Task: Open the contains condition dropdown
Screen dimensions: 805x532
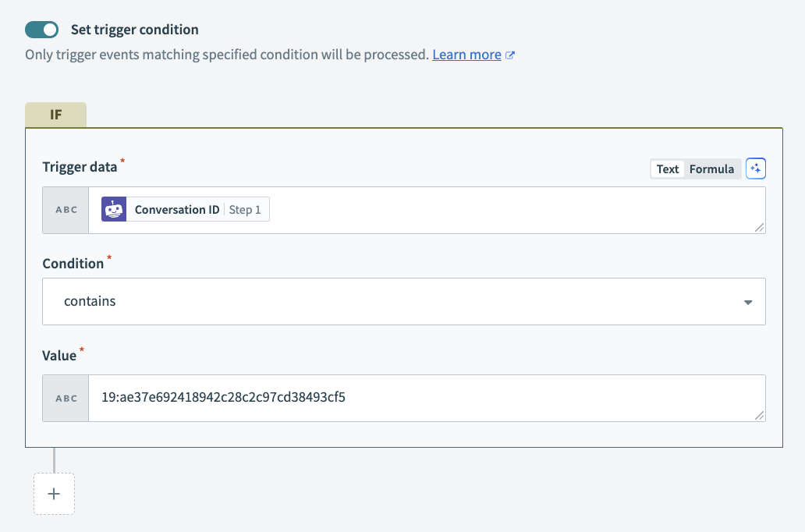Action: coord(402,302)
